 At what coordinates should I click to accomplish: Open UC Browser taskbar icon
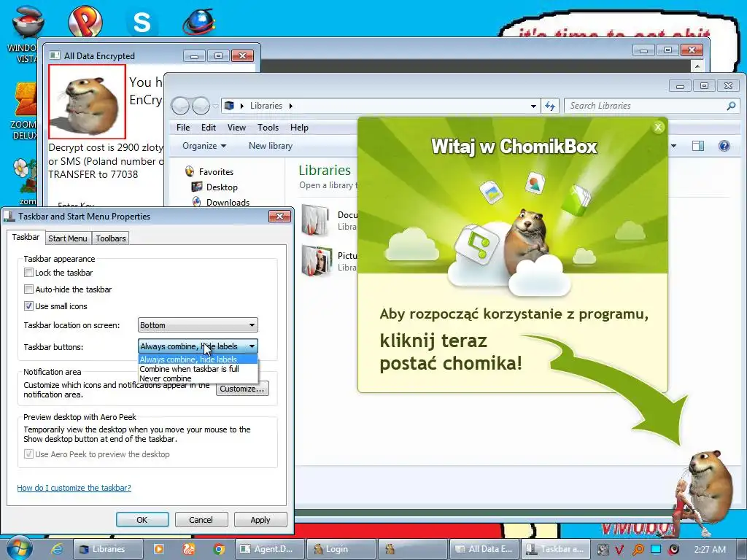coord(189,549)
